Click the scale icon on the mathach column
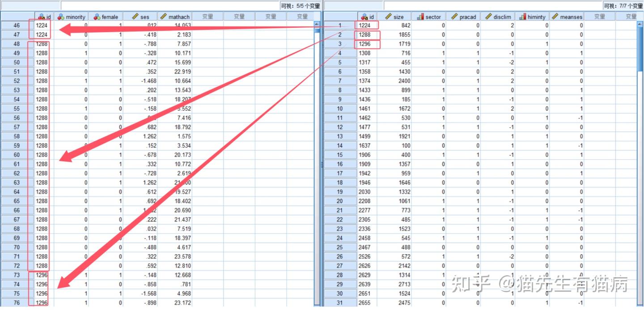This screenshot has width=644, height=310. click(163, 17)
